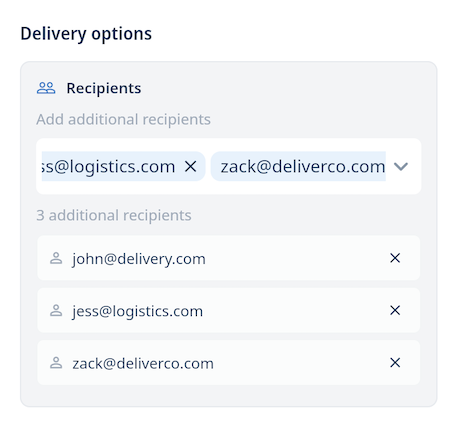Select the john@delivery.com recipient row
This screenshot has width=450, height=431.
coord(229,258)
